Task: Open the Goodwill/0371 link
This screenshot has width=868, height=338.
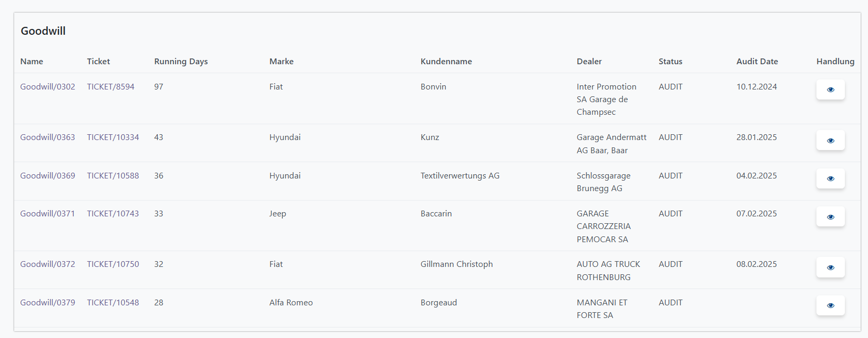Action: tap(47, 214)
